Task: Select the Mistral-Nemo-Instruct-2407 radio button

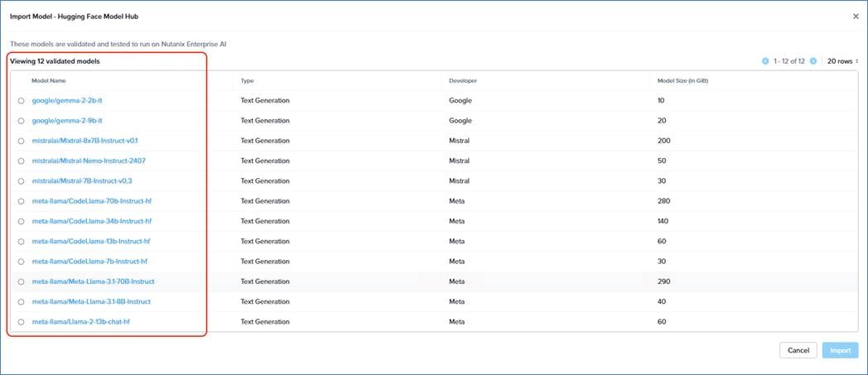Action: click(21, 161)
